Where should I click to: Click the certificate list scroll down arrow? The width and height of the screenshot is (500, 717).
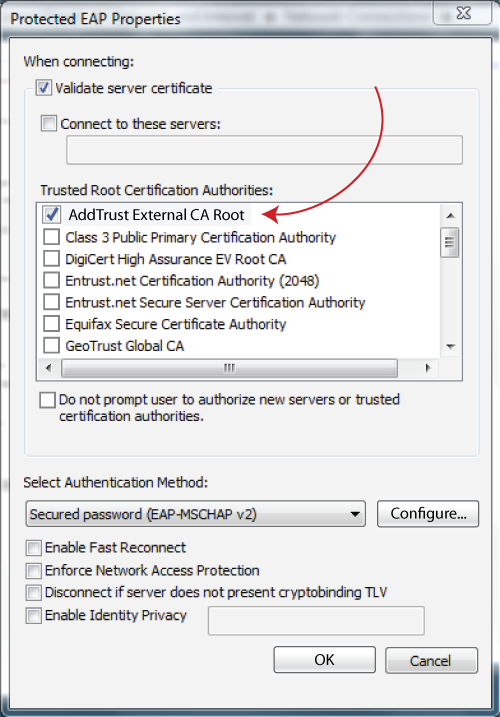(x=451, y=347)
